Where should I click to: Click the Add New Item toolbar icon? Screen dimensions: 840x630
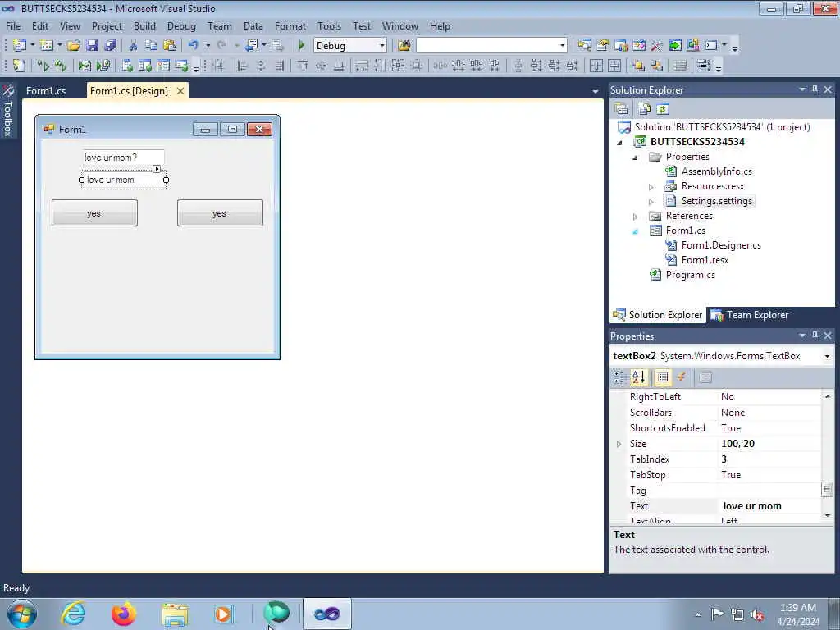[47, 46]
